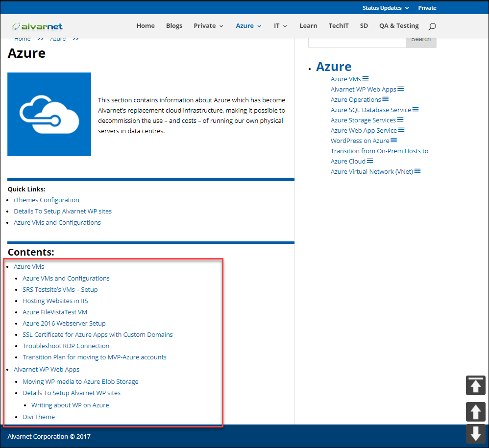489x448 pixels.
Task: Open Alvarnet WP Web Apps sidebar link
Action: 363,89
